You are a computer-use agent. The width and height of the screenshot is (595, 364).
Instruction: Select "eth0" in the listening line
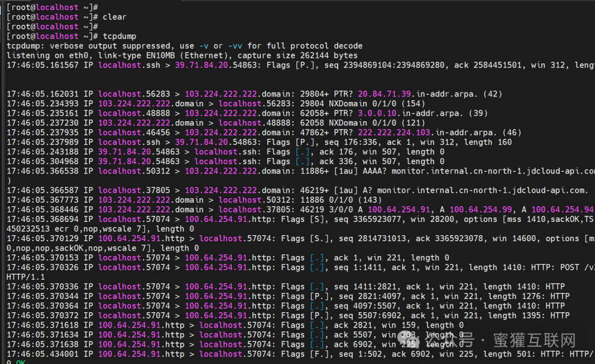click(79, 56)
